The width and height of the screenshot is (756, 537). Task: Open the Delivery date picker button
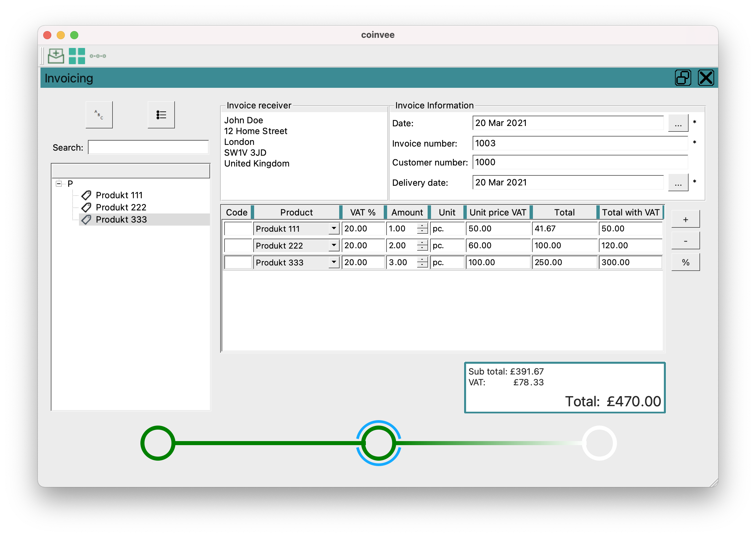(678, 183)
